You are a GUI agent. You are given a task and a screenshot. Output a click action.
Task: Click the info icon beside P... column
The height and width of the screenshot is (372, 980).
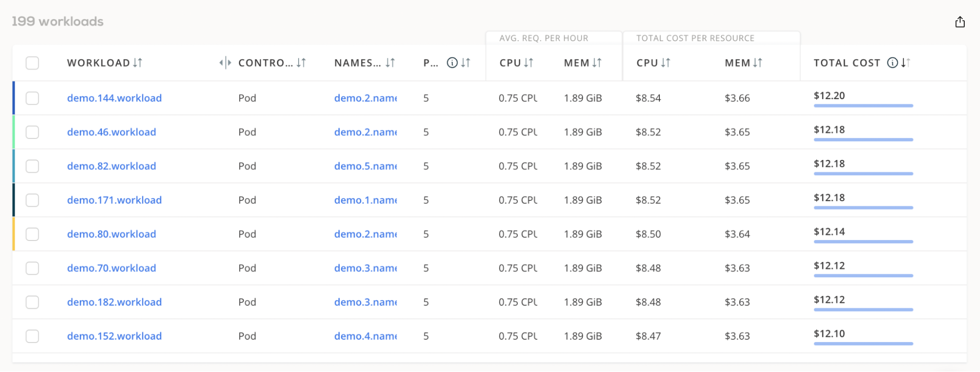click(452, 63)
